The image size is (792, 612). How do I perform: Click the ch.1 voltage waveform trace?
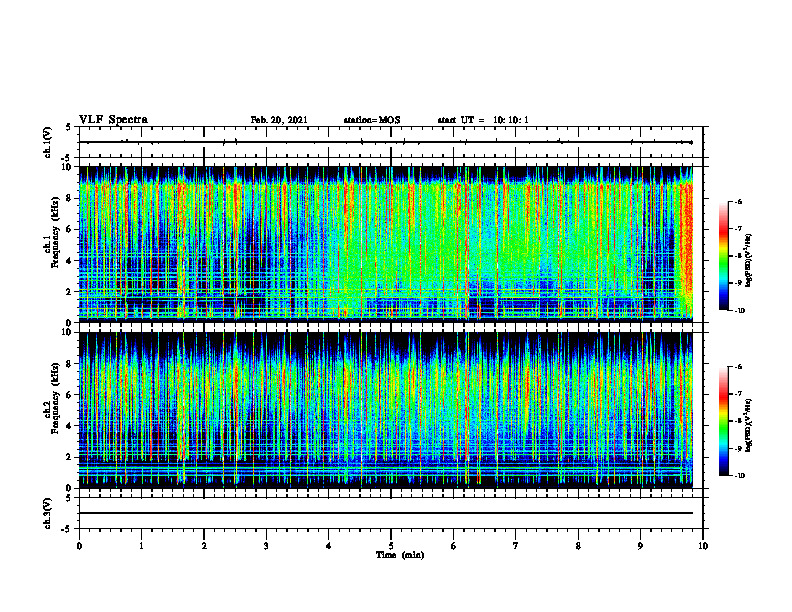coord(386,142)
